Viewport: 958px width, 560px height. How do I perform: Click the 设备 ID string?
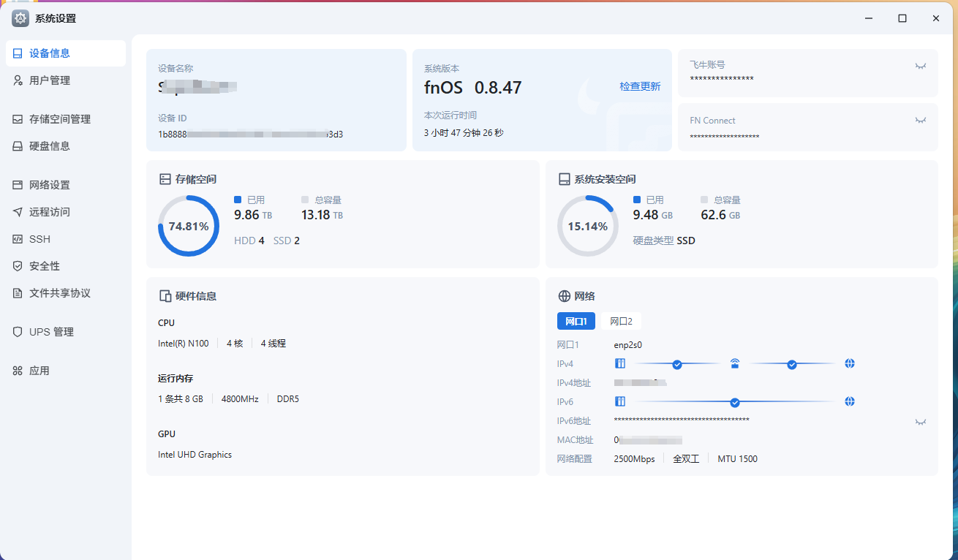[251, 135]
